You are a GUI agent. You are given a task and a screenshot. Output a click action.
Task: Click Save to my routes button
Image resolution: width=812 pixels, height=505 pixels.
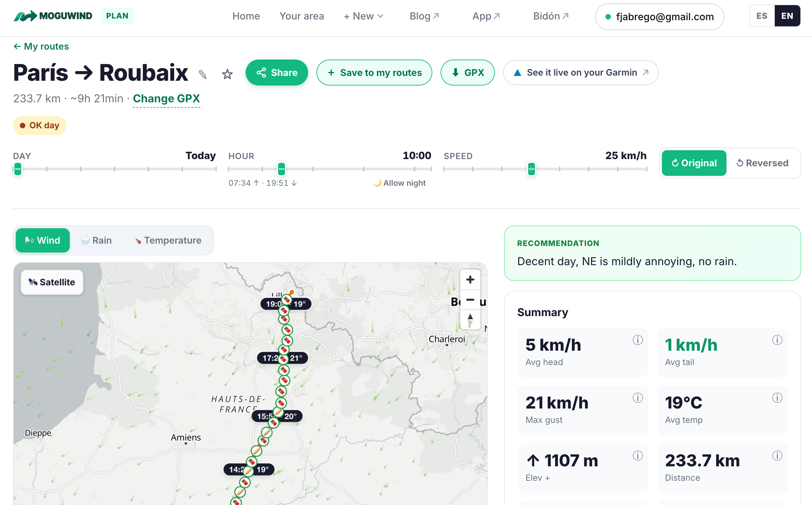click(374, 73)
